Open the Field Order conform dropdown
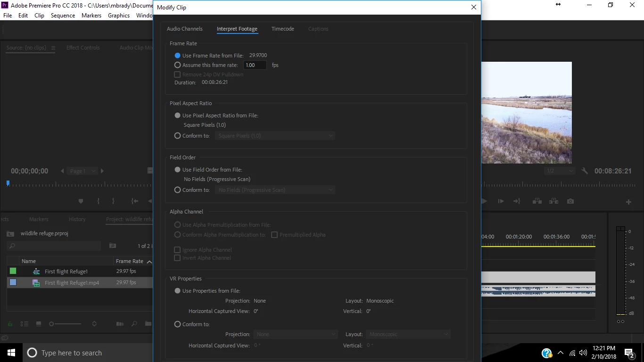 click(x=275, y=190)
